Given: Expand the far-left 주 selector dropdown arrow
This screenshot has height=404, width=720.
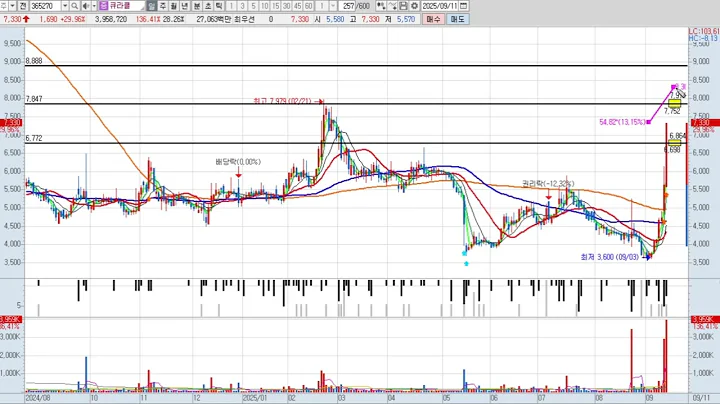Looking at the screenshot, I should [x=12, y=6].
